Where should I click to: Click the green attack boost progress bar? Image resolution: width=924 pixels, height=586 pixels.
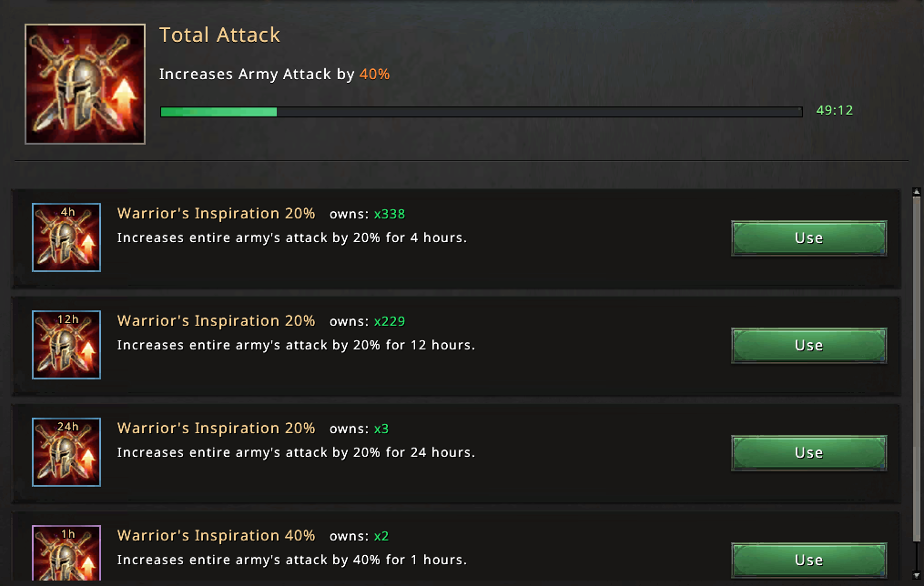click(482, 112)
